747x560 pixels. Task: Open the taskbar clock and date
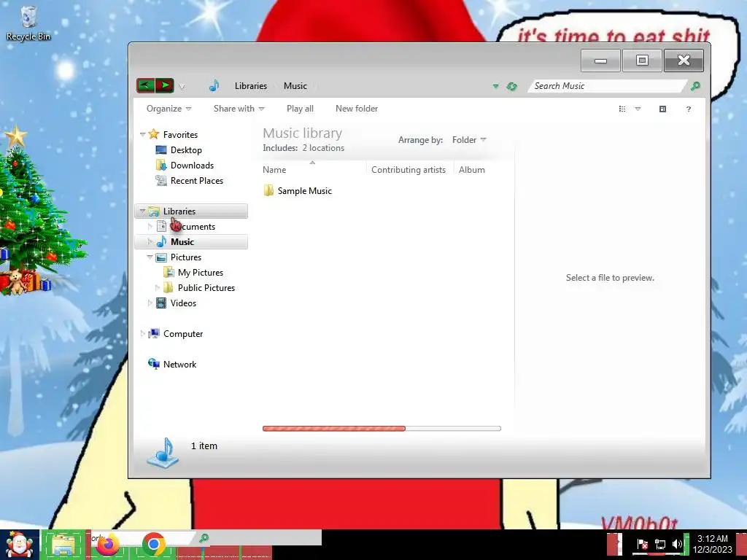(x=712, y=544)
